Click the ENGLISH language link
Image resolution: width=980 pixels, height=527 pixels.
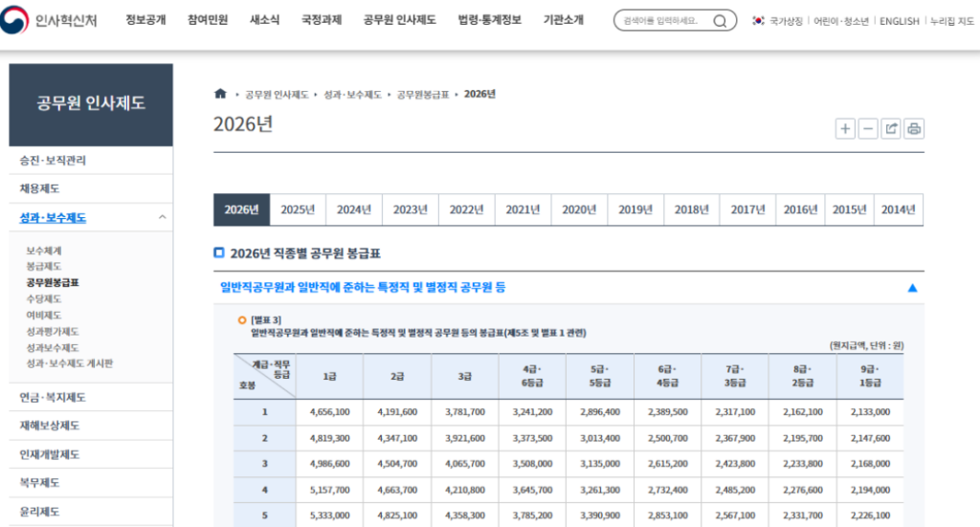[x=899, y=21]
